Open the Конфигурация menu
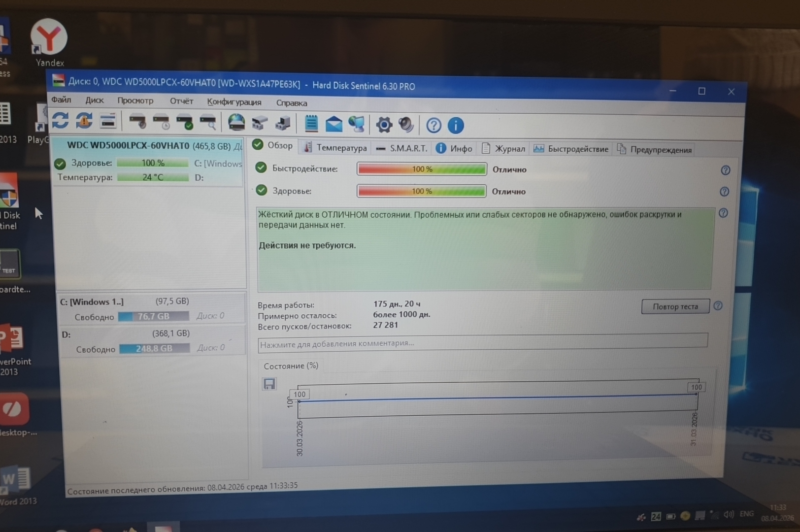The image size is (800, 532). 234,102
